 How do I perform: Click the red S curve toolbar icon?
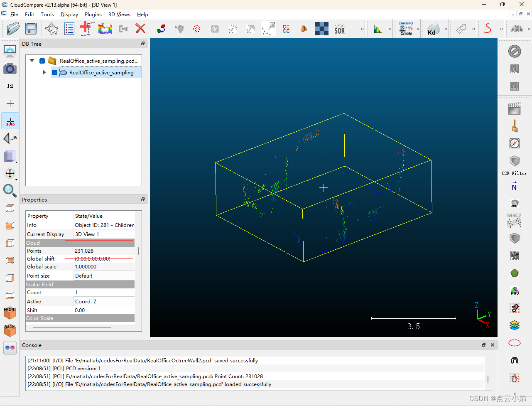[x=487, y=29]
